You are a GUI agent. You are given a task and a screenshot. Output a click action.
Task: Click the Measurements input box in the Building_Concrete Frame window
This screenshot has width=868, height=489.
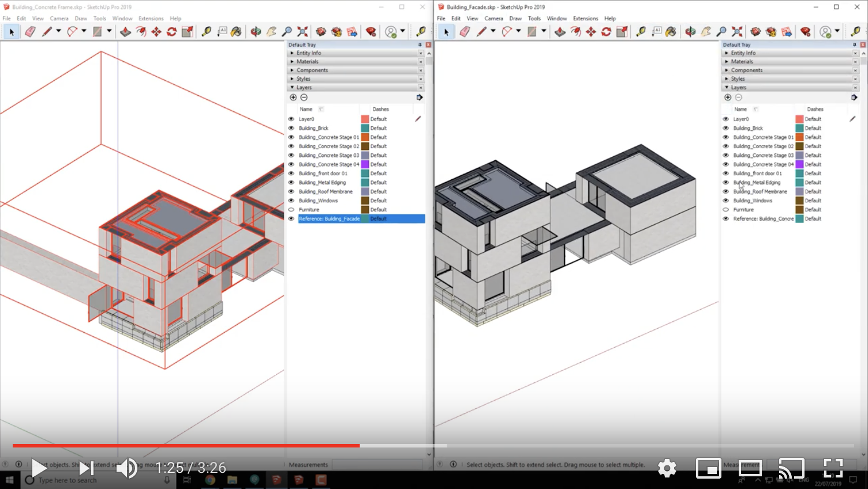[378, 464]
